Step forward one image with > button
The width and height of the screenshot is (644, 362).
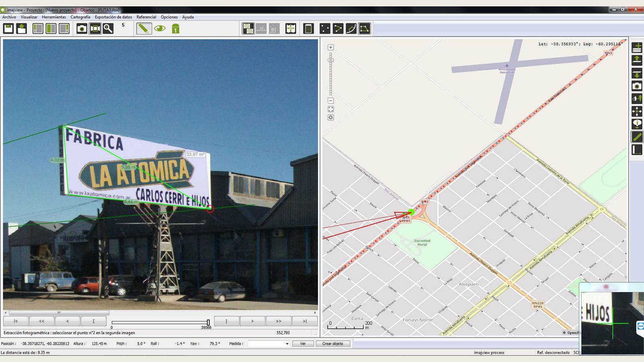(252, 321)
